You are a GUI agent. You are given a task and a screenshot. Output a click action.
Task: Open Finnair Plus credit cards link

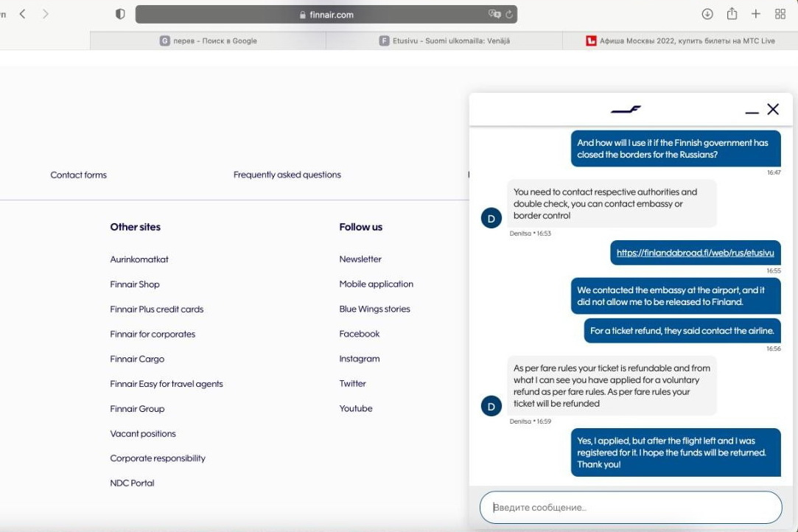(157, 309)
